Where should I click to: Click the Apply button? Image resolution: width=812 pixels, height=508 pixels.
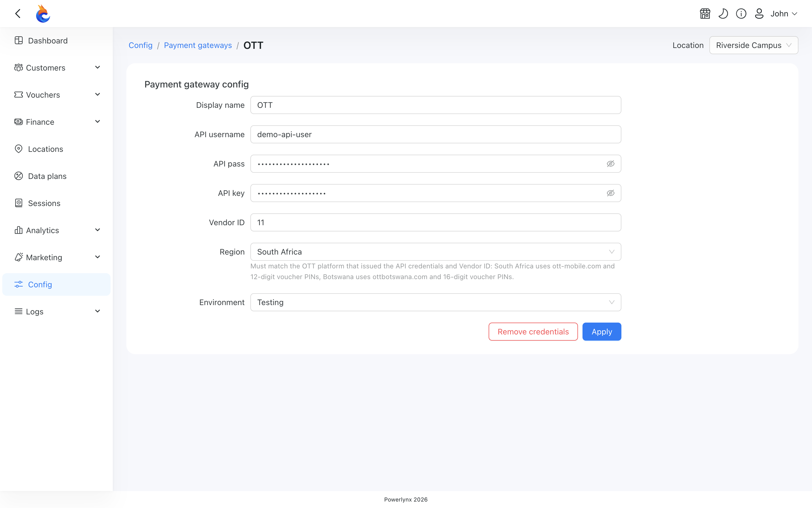pos(602,332)
